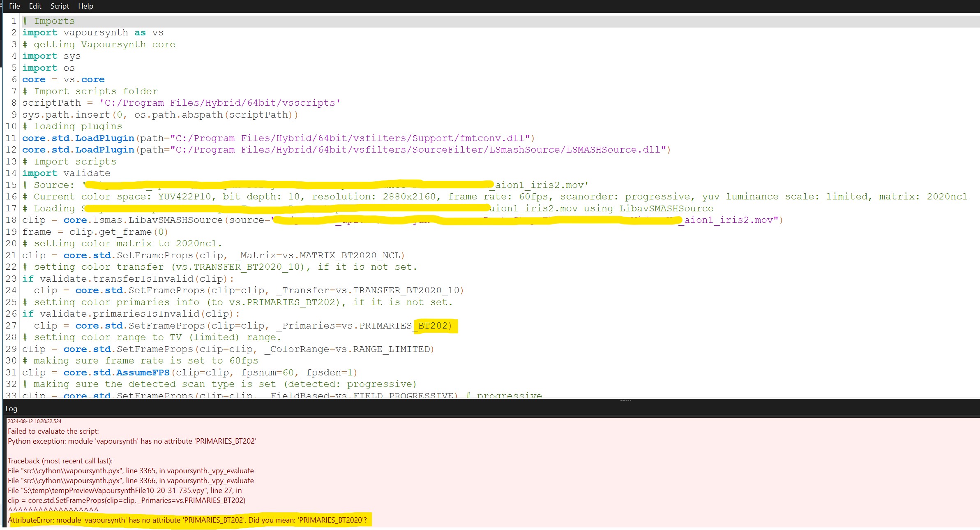Open the Help menu
Image resolution: width=980 pixels, height=530 pixels.
pos(85,6)
